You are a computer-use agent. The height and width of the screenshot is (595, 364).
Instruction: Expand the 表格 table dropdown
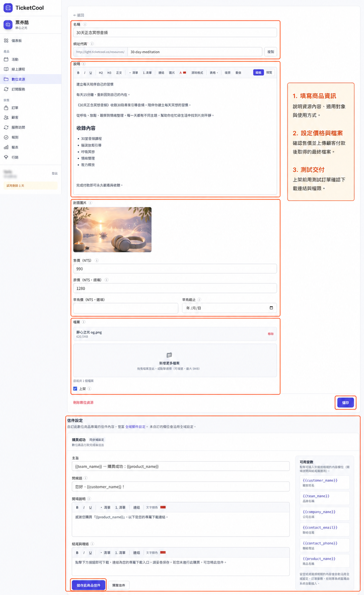pyautogui.click(x=214, y=73)
